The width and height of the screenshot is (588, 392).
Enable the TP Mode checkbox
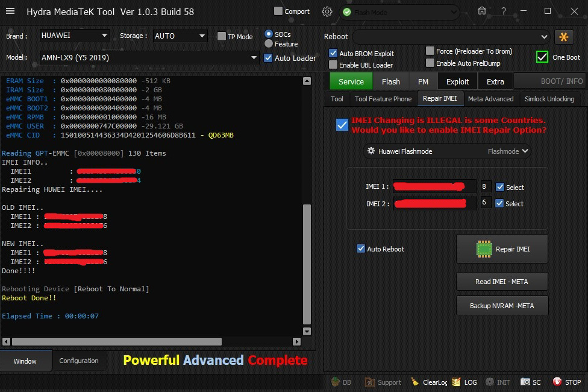click(x=222, y=37)
